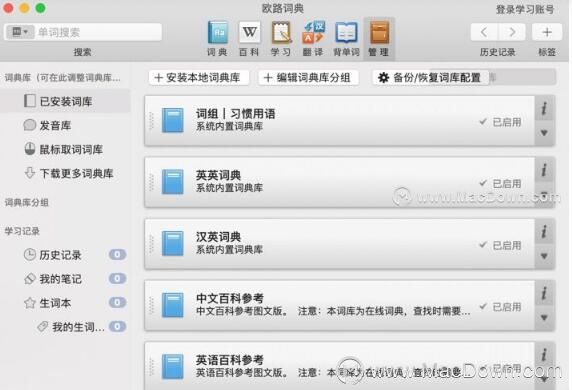Select the 英英词典 title text

[x=219, y=175]
